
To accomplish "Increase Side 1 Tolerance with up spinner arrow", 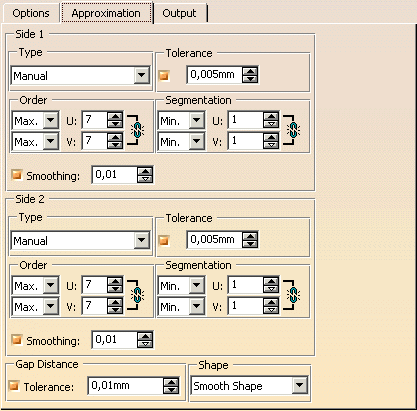I will coord(250,71).
